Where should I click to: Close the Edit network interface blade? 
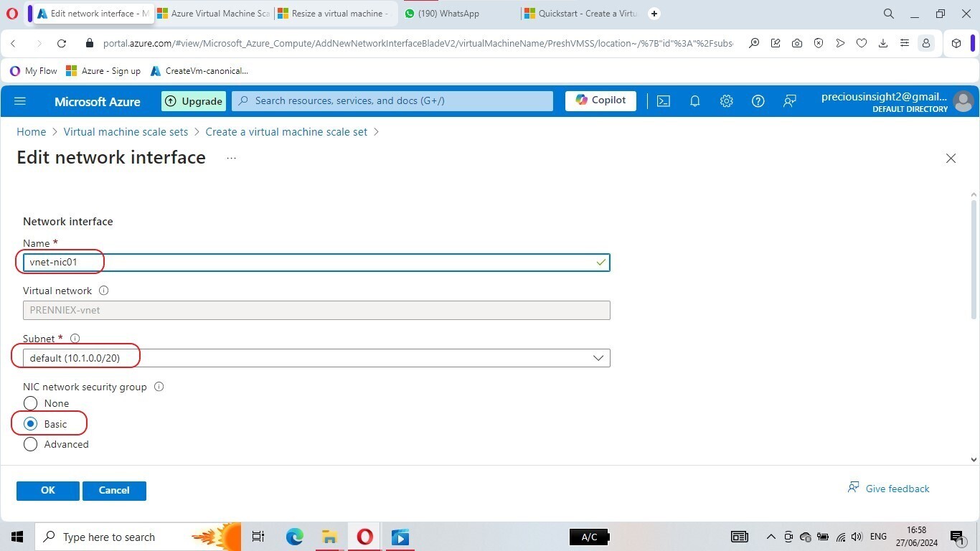(951, 158)
